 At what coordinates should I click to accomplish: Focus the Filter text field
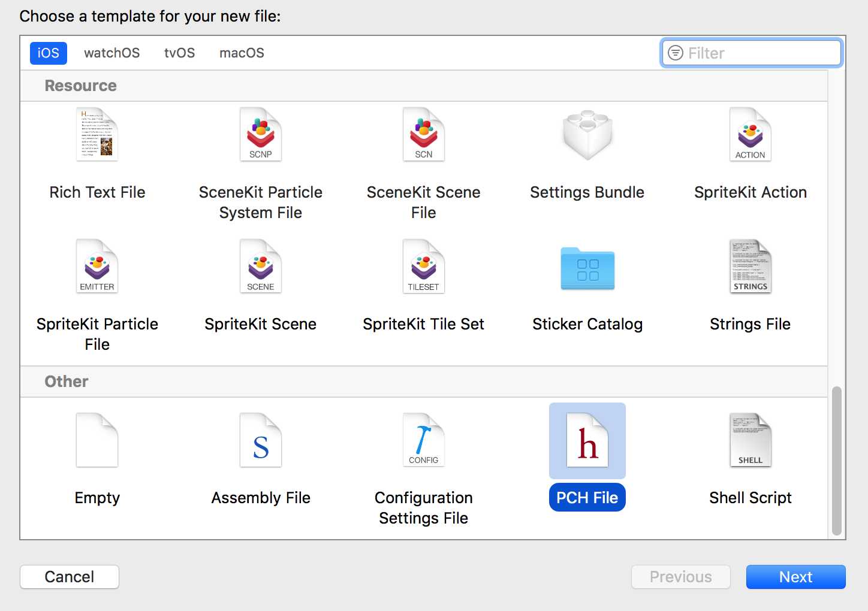pyautogui.click(x=752, y=53)
